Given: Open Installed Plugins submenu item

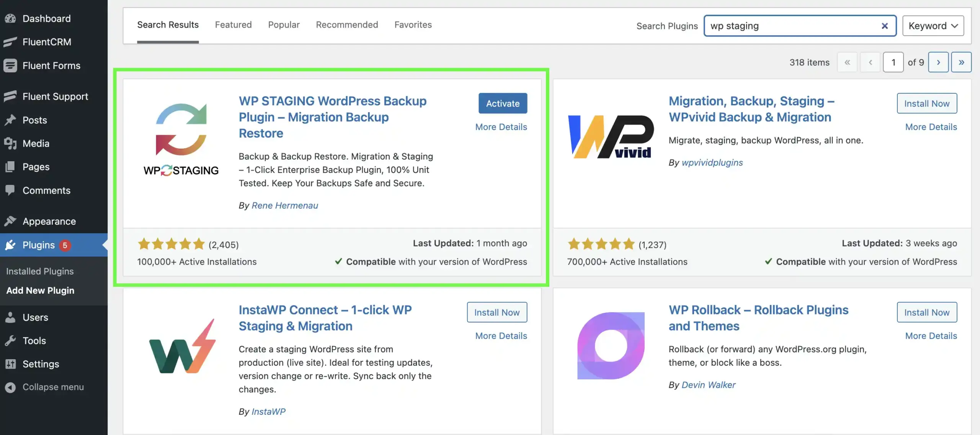Looking at the screenshot, I should pyautogui.click(x=40, y=271).
